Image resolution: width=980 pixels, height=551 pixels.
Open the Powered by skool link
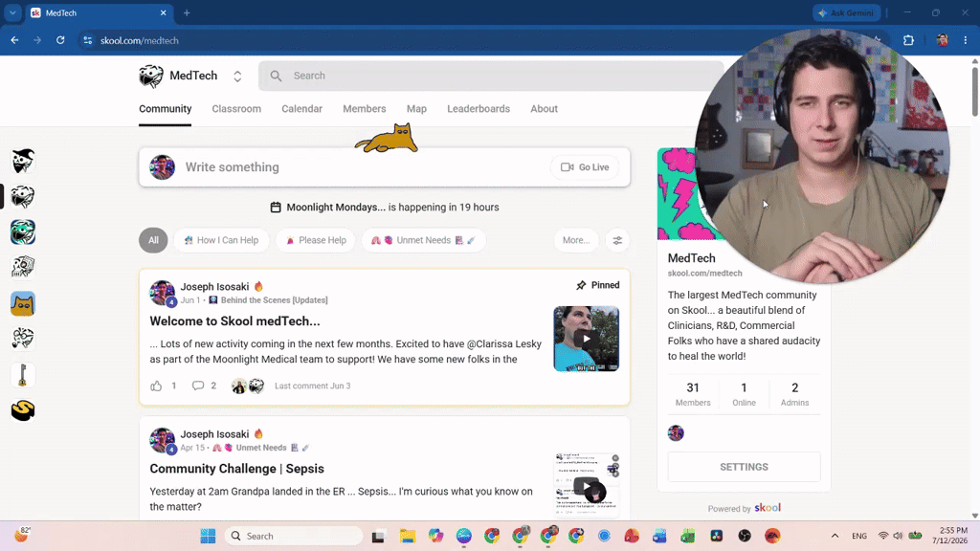(744, 508)
